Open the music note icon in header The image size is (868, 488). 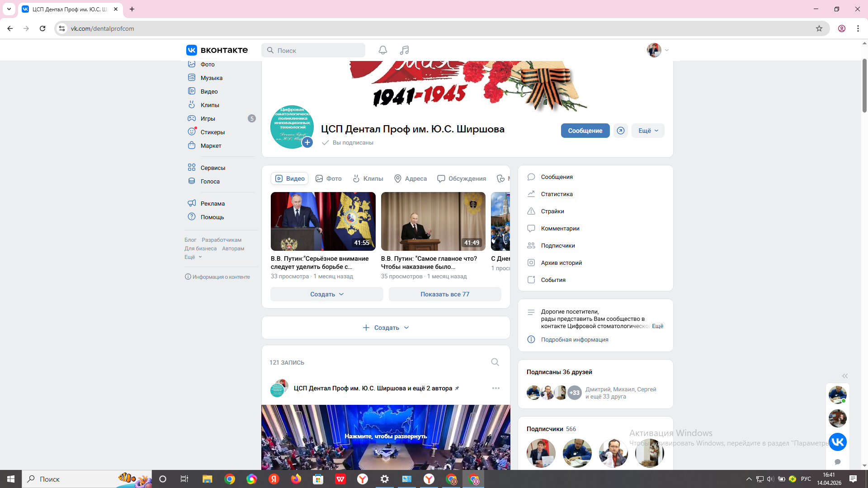click(404, 50)
